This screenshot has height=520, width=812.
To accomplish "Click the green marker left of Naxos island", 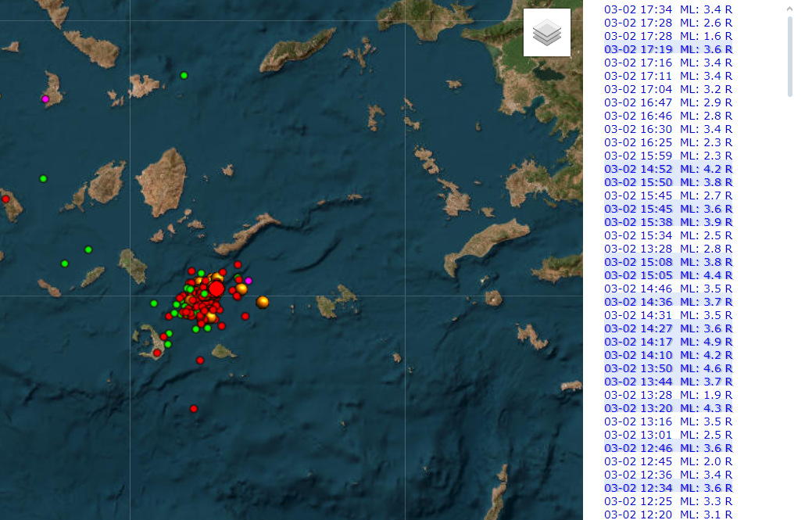I will click(43, 178).
